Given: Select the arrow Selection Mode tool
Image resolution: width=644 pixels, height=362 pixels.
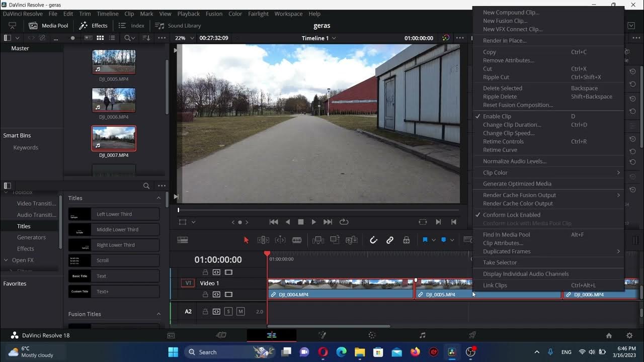Looking at the screenshot, I should coord(246,240).
